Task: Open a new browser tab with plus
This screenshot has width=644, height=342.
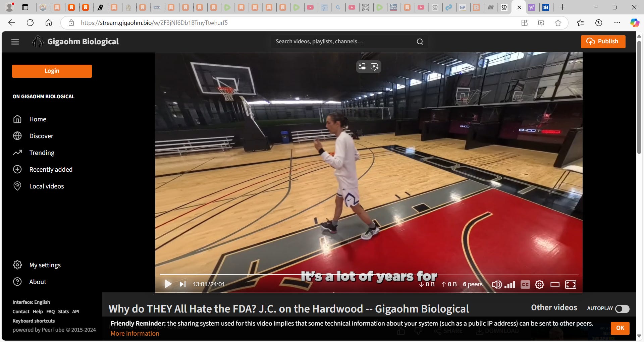Action: point(562,7)
